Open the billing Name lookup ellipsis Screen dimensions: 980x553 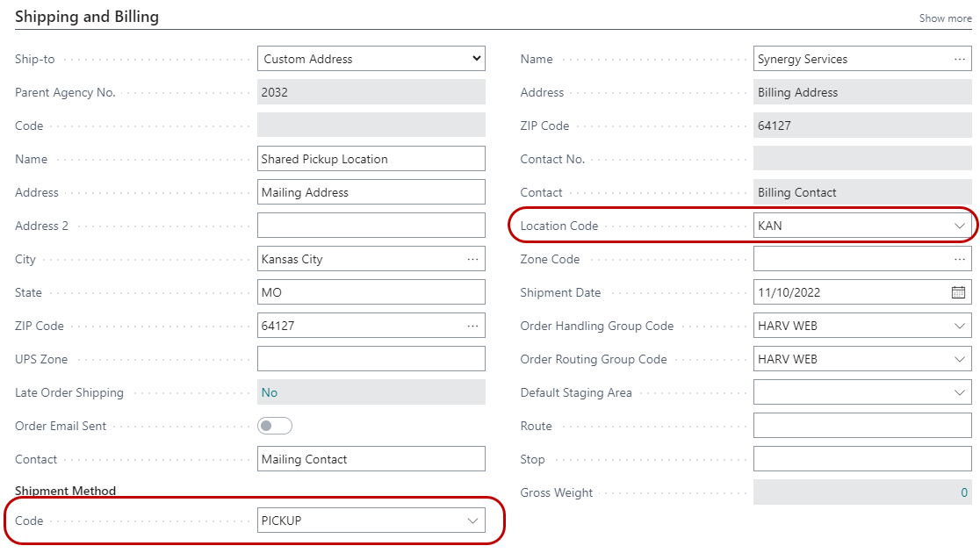click(959, 59)
